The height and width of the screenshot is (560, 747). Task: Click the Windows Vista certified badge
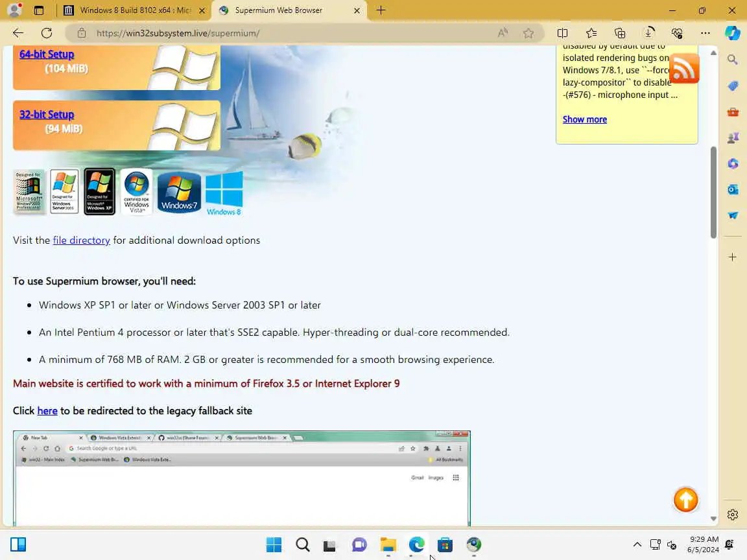tap(137, 191)
